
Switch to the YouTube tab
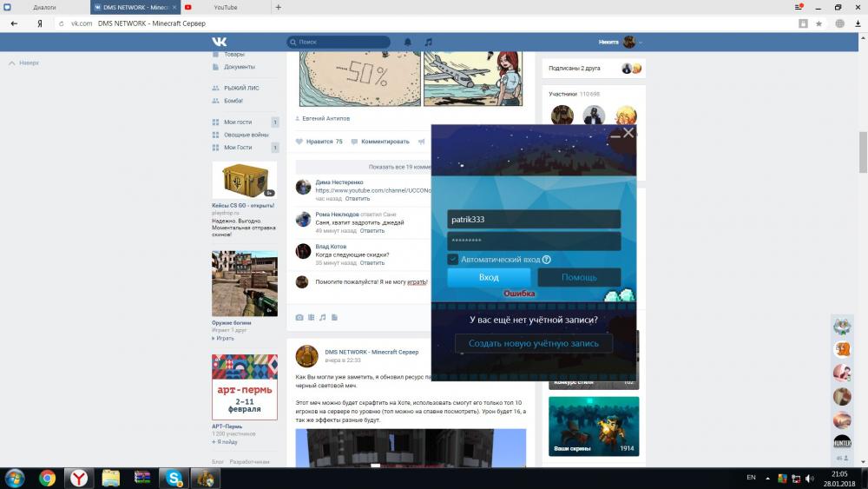[x=226, y=7]
